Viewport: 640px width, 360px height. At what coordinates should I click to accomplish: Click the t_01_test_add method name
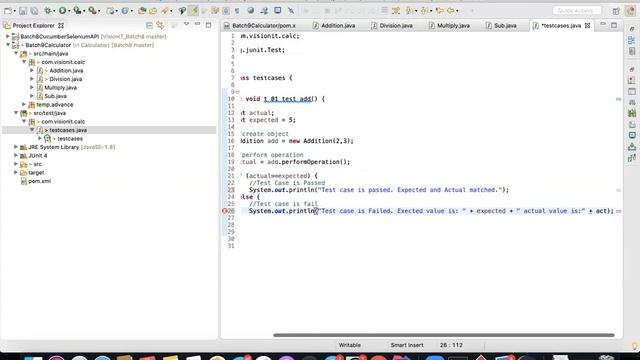(x=287, y=99)
